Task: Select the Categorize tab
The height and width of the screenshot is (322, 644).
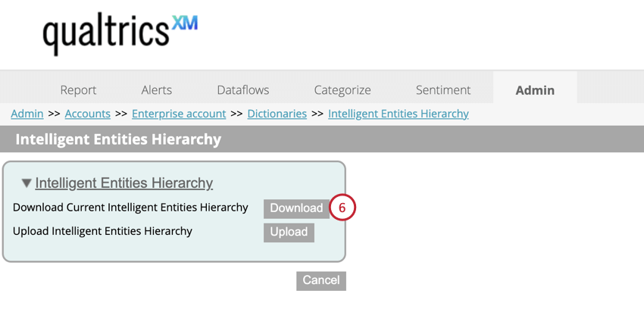Action: click(x=342, y=89)
